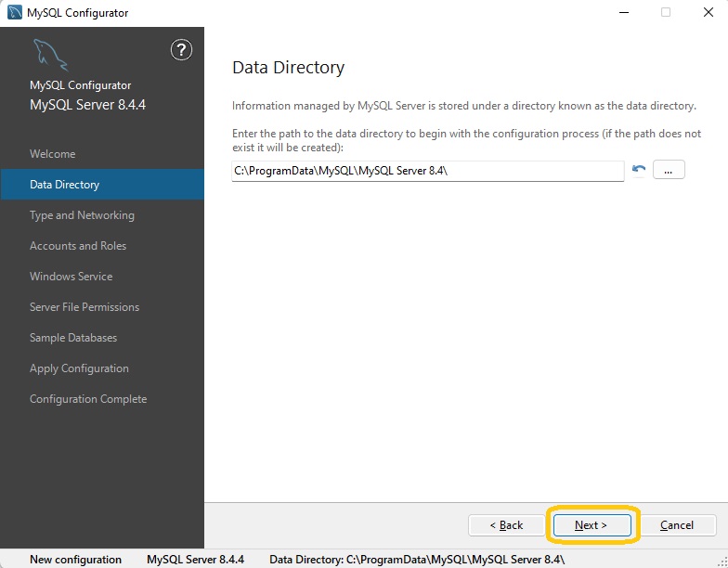Focus the data directory path field
The height and width of the screenshot is (568, 728).
427,171
